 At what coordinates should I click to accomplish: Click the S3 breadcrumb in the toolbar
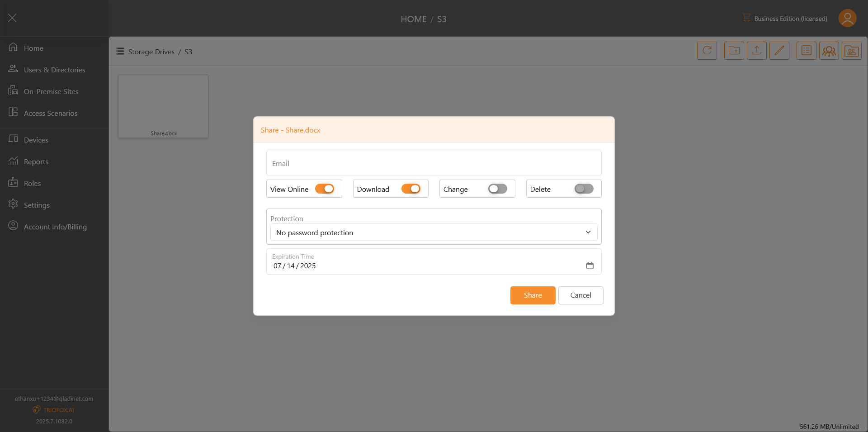[188, 52]
